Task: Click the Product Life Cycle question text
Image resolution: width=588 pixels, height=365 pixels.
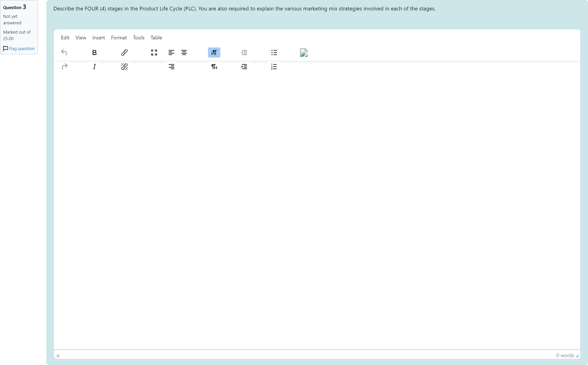Action: tap(244, 9)
